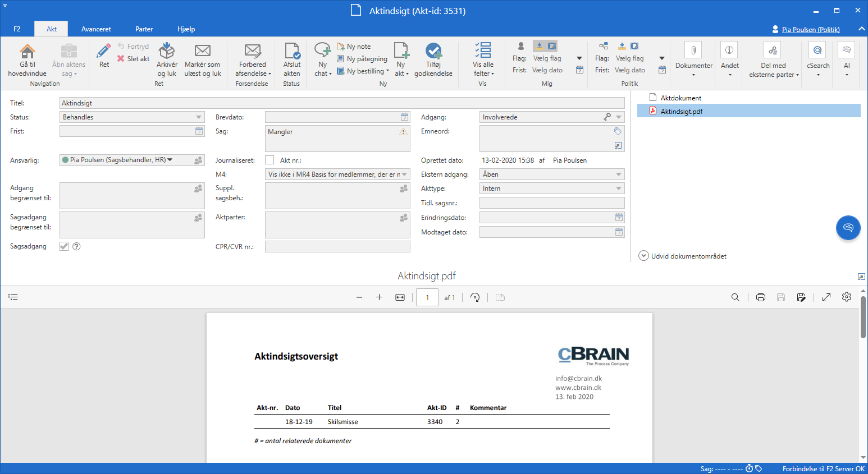Click the Slet akt button
868x474 pixels.
[x=134, y=58]
